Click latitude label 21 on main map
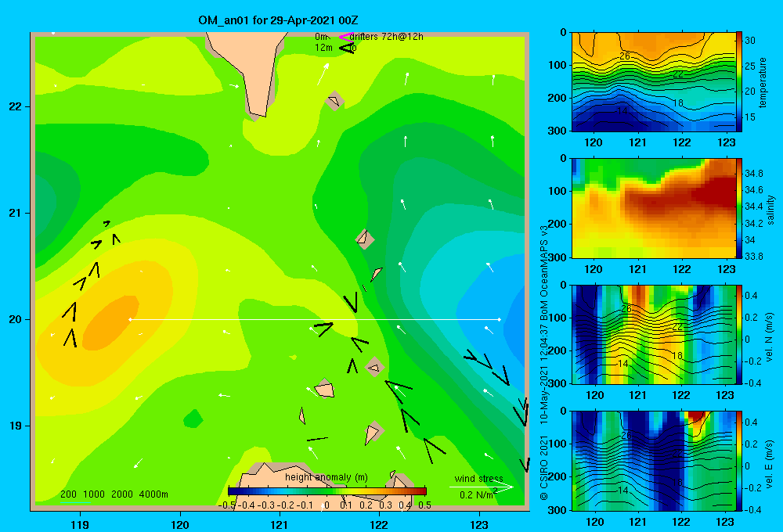The image size is (783, 532). [x=15, y=213]
